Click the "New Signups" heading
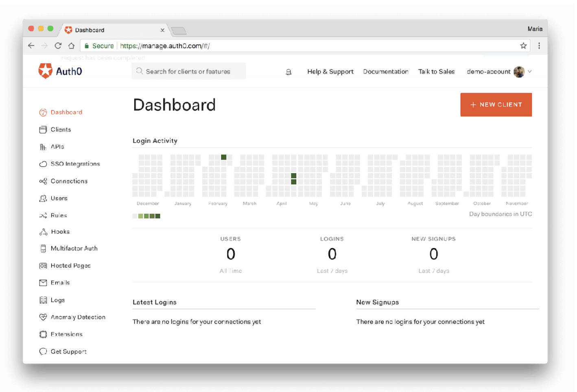 click(378, 302)
